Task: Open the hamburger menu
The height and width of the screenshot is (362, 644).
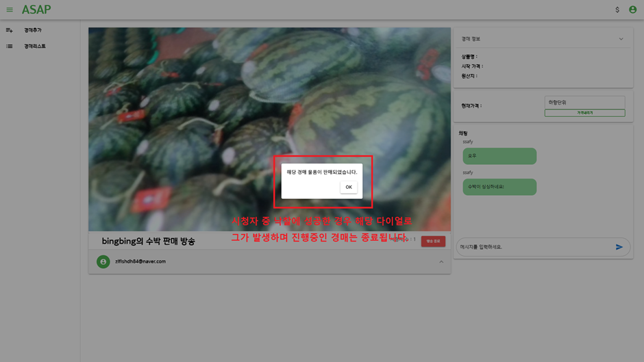Action: (10, 10)
